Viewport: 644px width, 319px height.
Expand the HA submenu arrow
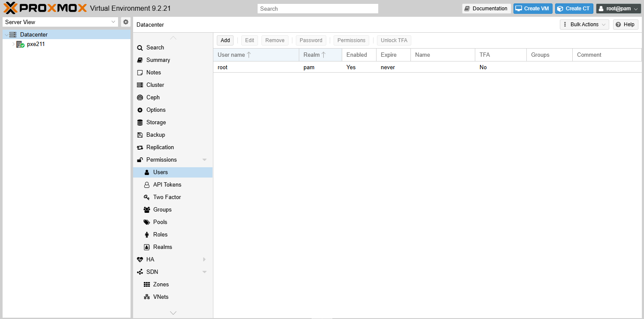pyautogui.click(x=204, y=260)
